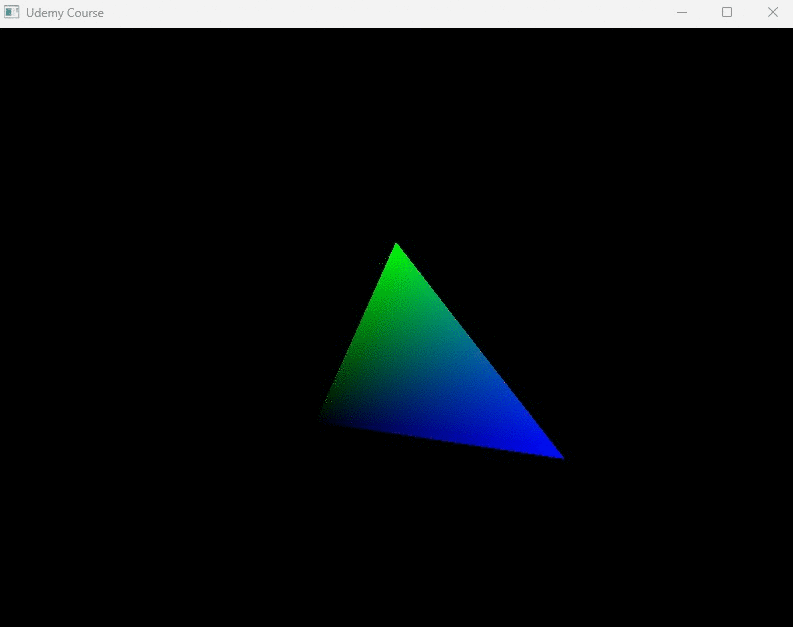Click the bright blue right vertex of the triangle

558,455
